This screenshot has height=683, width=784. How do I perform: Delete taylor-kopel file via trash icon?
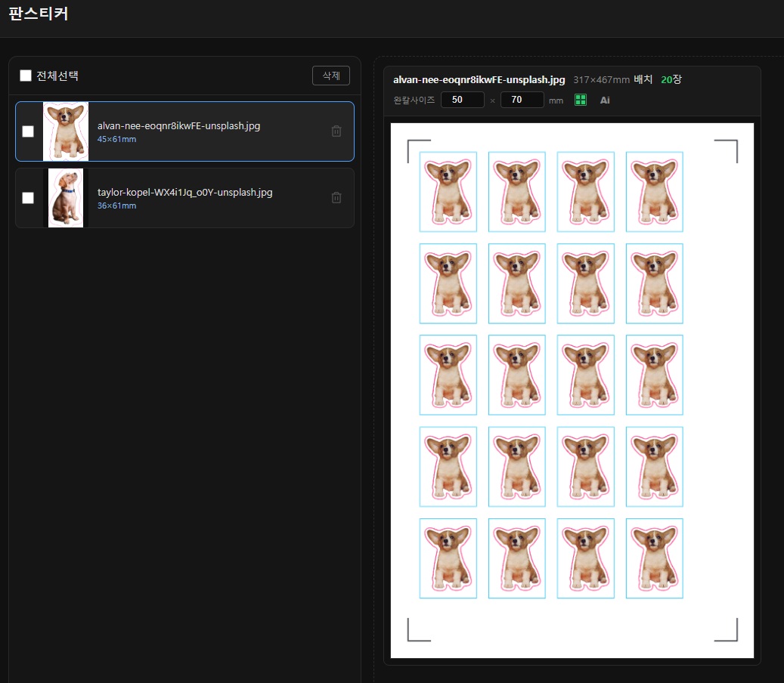click(336, 197)
